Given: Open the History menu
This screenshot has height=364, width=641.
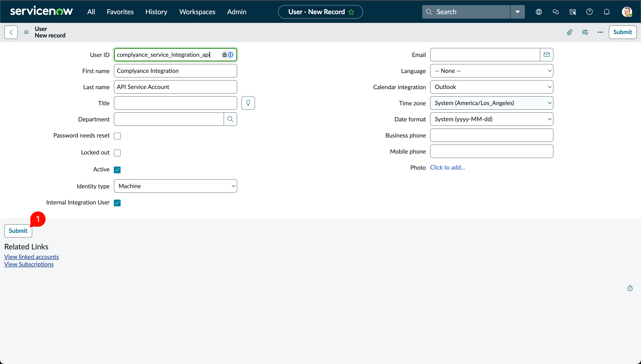Looking at the screenshot, I should (x=156, y=12).
